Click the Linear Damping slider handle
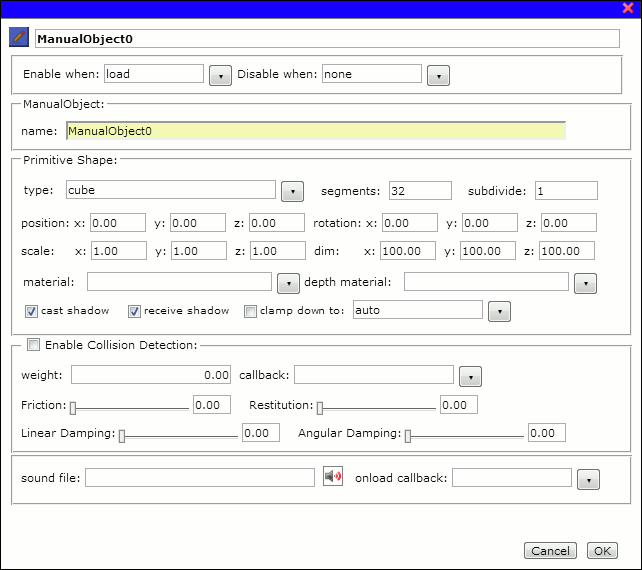 [122, 436]
